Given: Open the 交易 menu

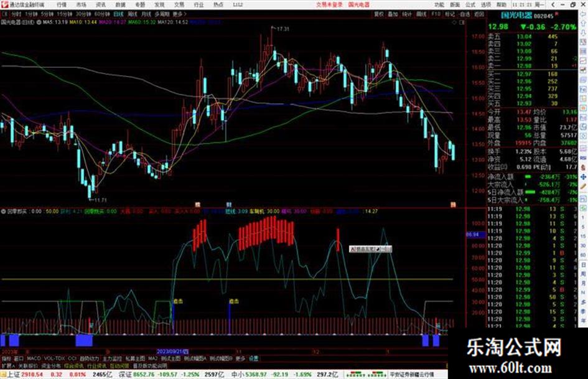Looking at the screenshot, I should tap(179, 5).
